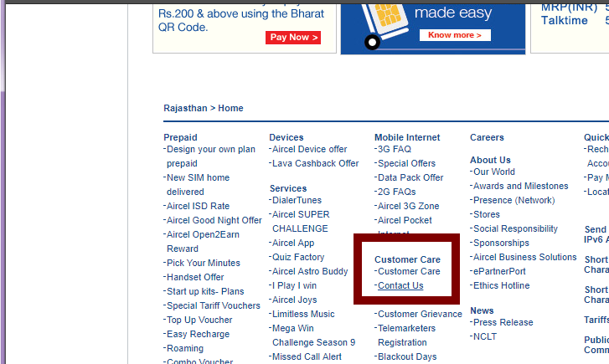Open Top Up Voucher link
Image resolution: width=609 pixels, height=364 pixels.
point(199,320)
